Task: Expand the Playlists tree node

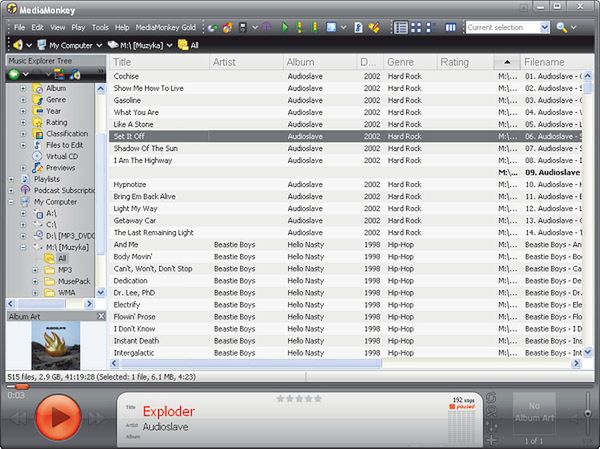Action: (x=11, y=179)
